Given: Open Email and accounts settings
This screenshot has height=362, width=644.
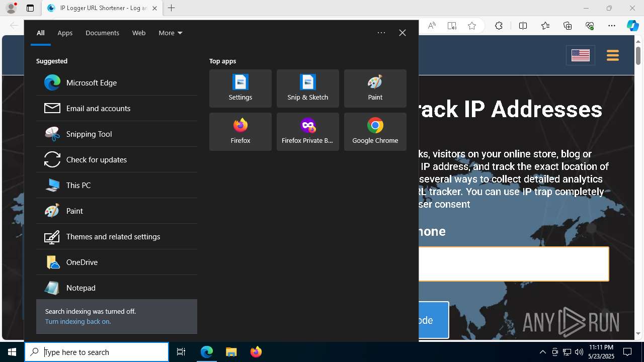Looking at the screenshot, I should tap(117, 108).
